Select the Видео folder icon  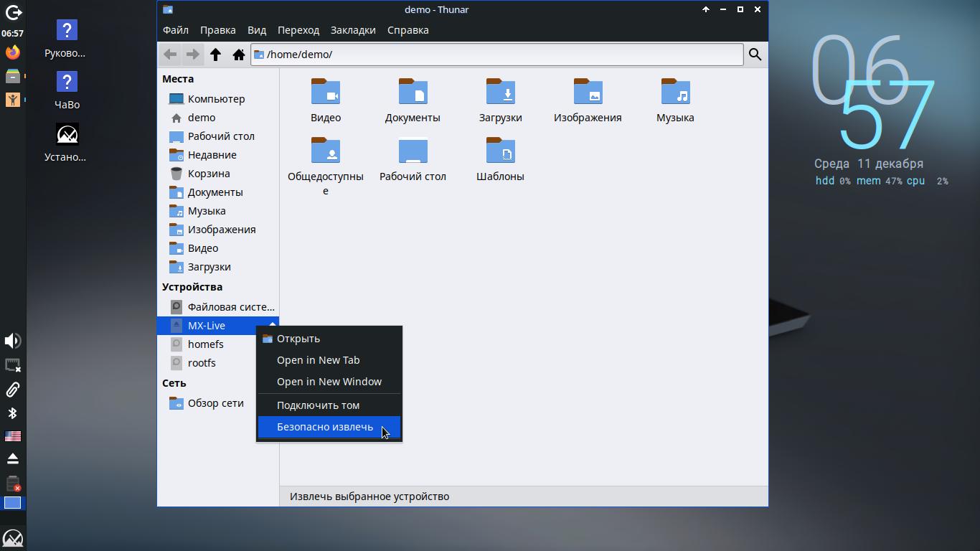(326, 92)
